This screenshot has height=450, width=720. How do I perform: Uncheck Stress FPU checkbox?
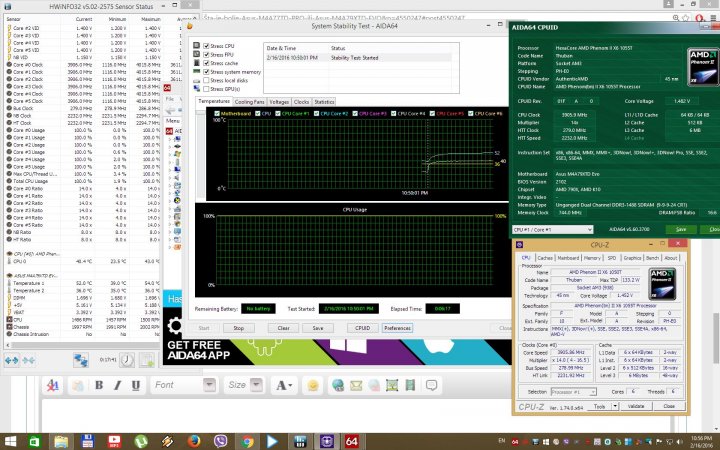click(x=206, y=55)
